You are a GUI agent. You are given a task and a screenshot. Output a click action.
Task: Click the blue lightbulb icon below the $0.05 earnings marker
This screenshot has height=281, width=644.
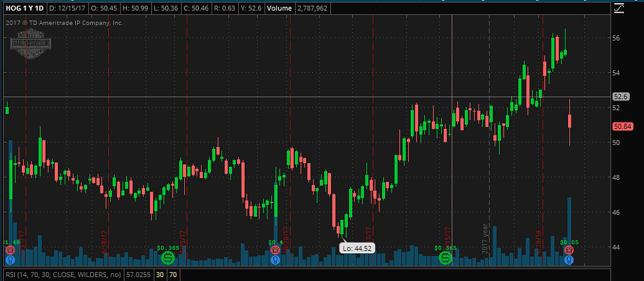pos(569,260)
